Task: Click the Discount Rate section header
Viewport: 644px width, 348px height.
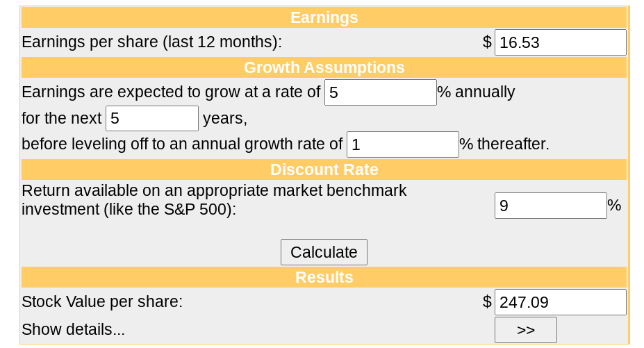Action: click(x=324, y=169)
